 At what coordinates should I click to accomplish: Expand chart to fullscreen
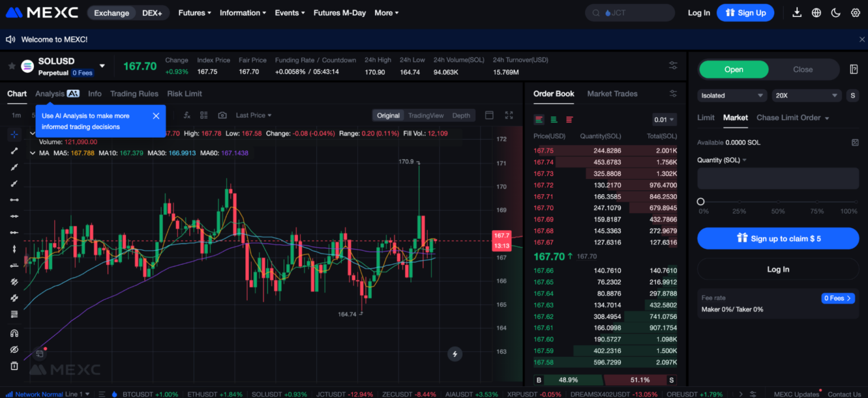509,115
